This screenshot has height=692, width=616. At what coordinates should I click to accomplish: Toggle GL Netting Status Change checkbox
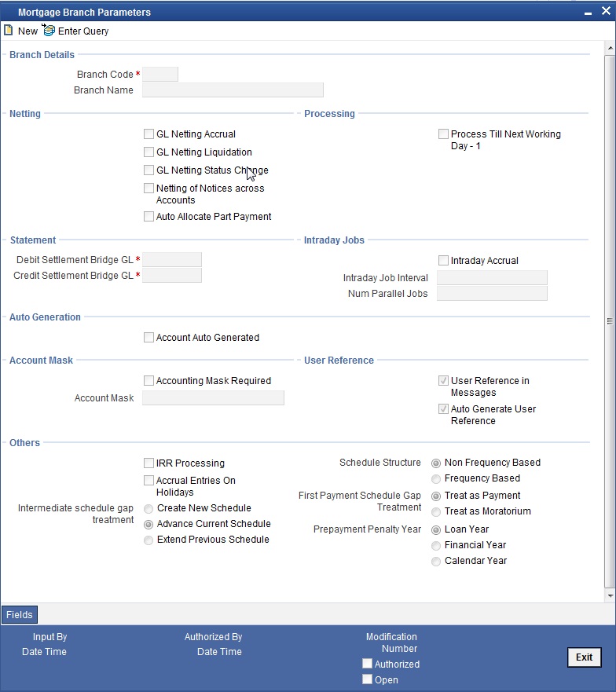[x=148, y=170]
